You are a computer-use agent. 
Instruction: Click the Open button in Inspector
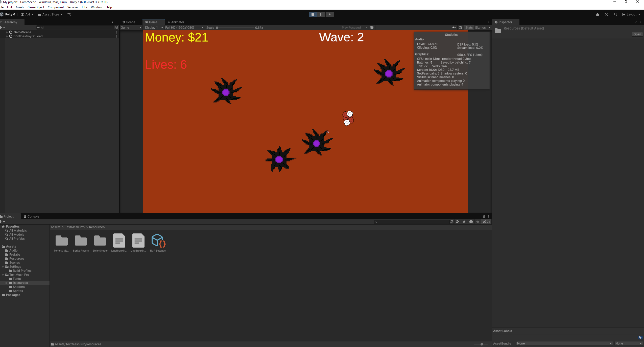click(637, 34)
